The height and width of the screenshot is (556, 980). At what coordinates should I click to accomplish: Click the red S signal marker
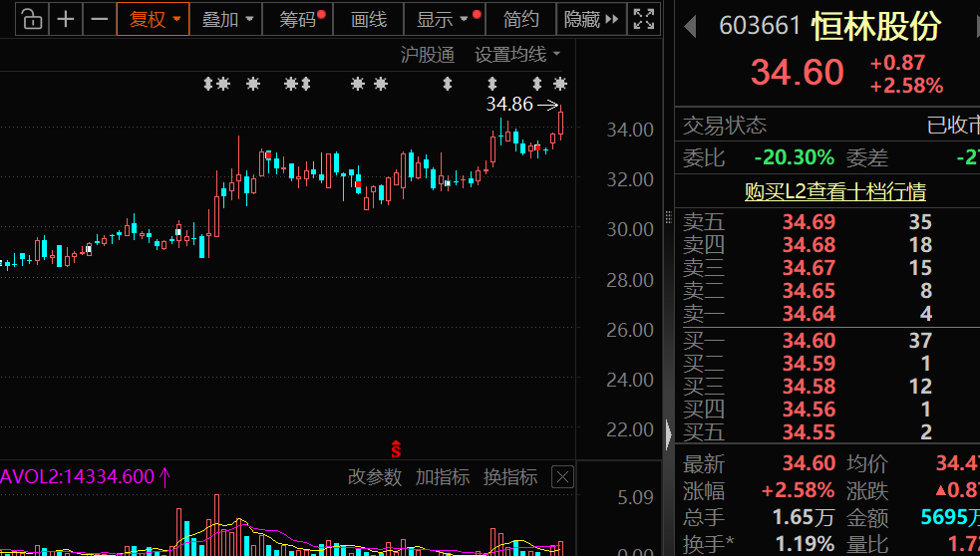click(x=396, y=449)
